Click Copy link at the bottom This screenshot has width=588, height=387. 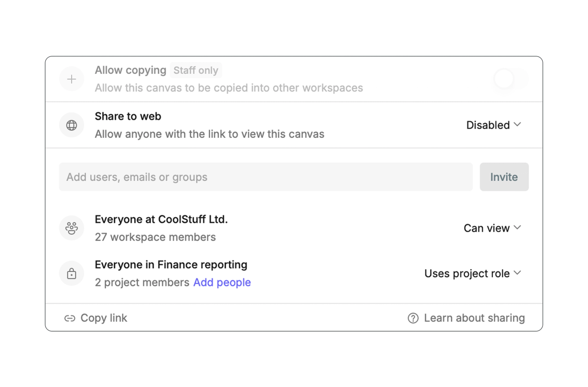click(104, 318)
